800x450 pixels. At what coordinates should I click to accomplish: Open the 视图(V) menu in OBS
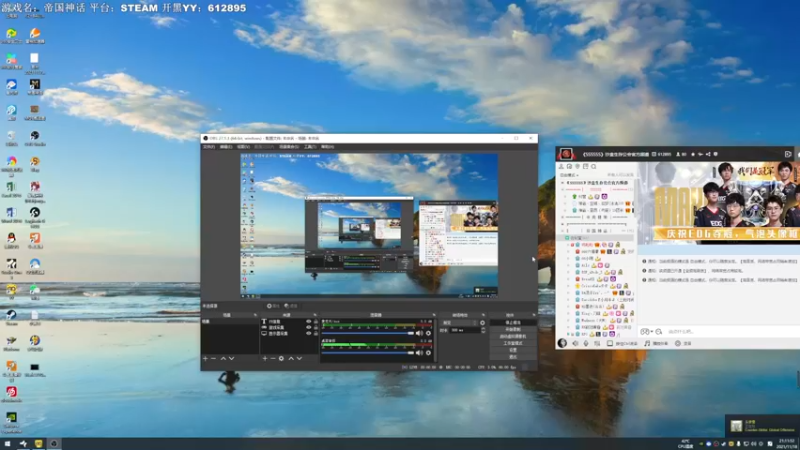point(243,147)
